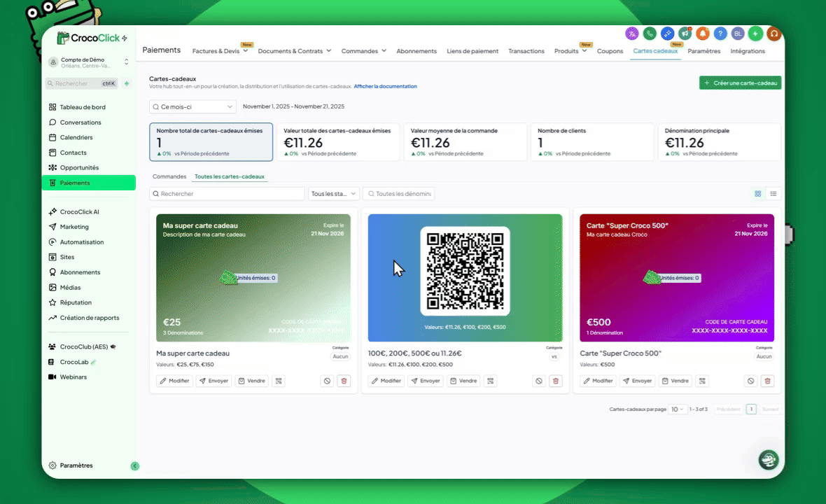Click the Ma super carte cadeau card thumbnail
This screenshot has width=826, height=504.
pos(252,278)
